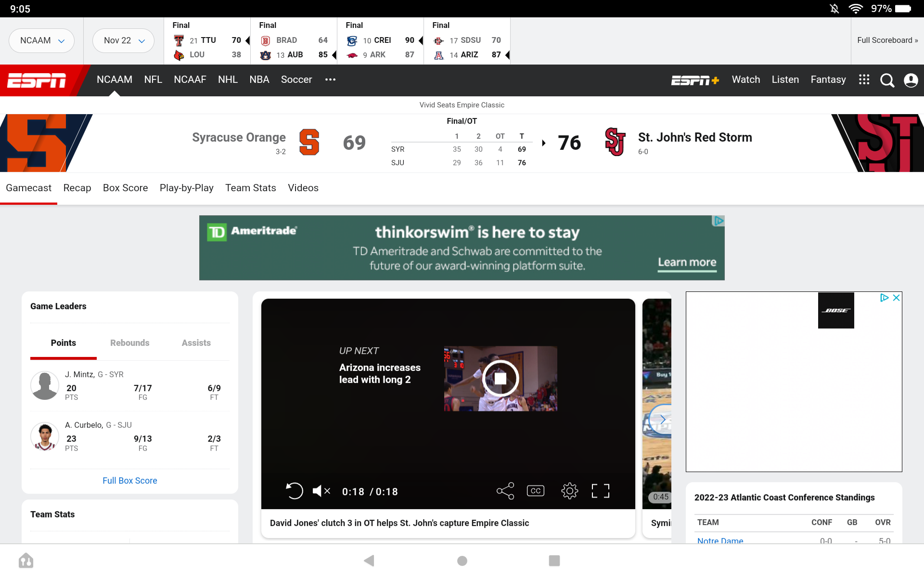
Task: Click St. John's Red Storm team name
Action: (695, 137)
